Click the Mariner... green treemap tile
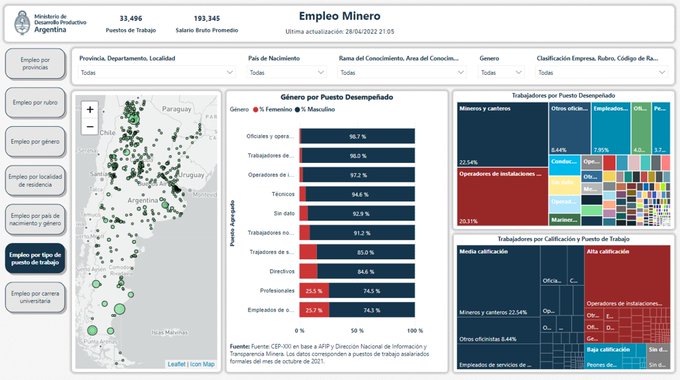This screenshot has width=680, height=380. (564, 220)
